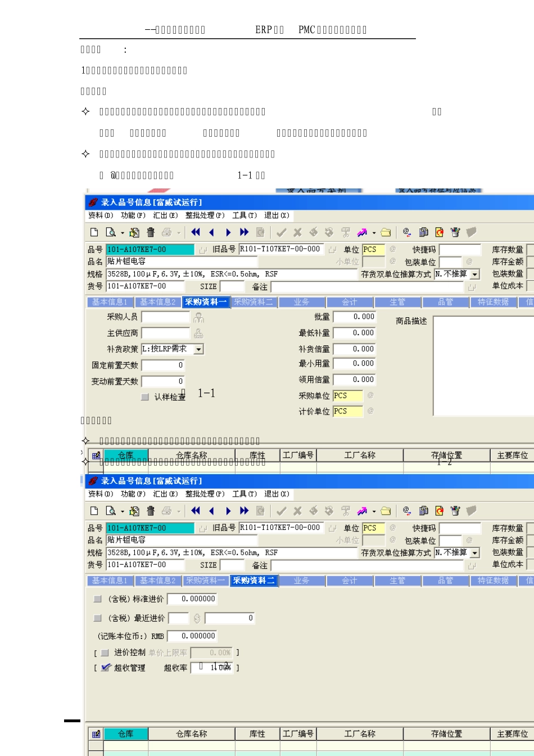Image resolution: width=534 pixels, height=756 pixels.
Task: Go to first record in 采购资料二 window
Action: pos(196,511)
